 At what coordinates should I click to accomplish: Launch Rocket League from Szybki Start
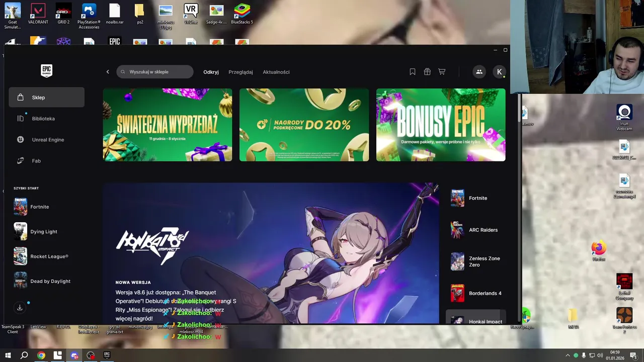[46, 256]
